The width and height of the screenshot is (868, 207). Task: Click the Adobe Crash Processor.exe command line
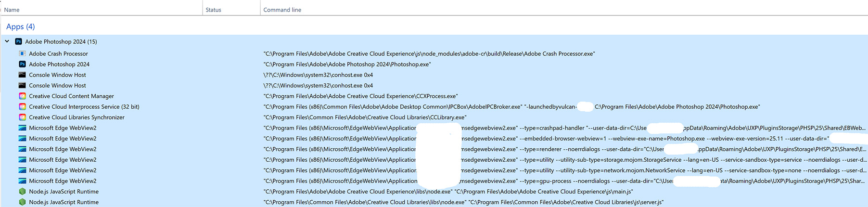(x=429, y=53)
